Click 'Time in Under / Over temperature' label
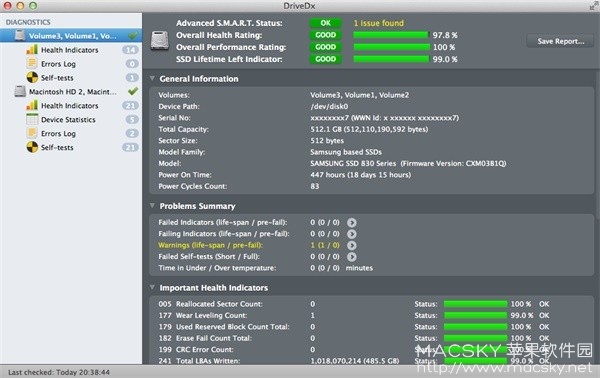600x378 pixels. coord(217,268)
